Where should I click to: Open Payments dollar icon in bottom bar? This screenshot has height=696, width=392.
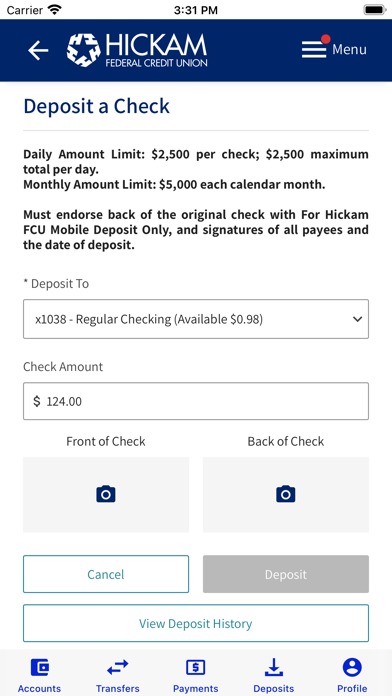coord(195,667)
